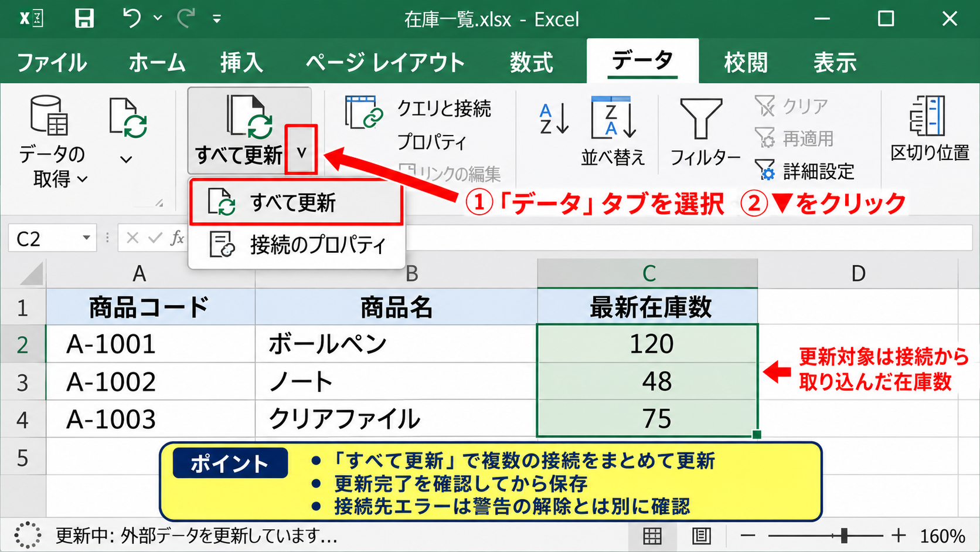Viewport: 980px width, 552px height.
Task: Click プロパティ in queries group
Action: click(432, 141)
